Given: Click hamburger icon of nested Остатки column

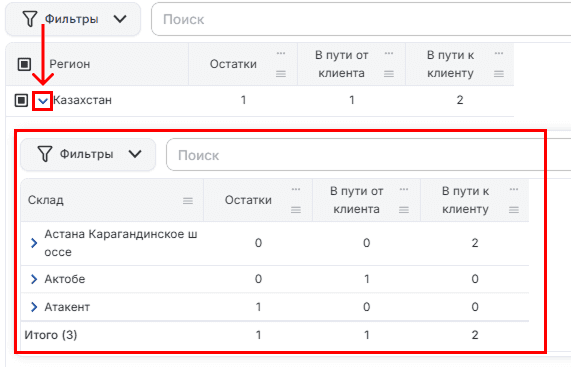Looking at the screenshot, I should pos(296,210).
